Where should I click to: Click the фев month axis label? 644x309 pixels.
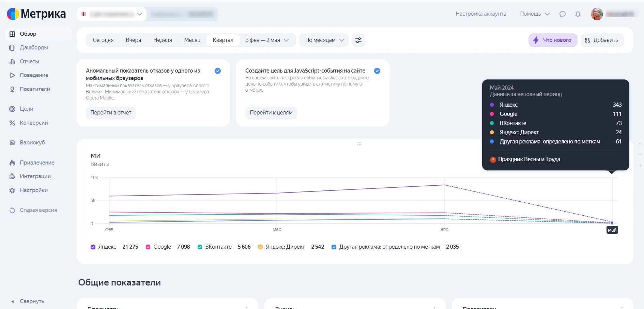(x=109, y=229)
